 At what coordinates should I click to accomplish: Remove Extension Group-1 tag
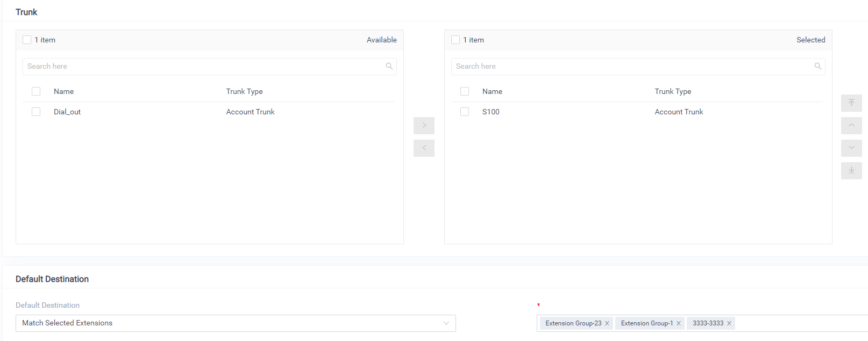679,323
